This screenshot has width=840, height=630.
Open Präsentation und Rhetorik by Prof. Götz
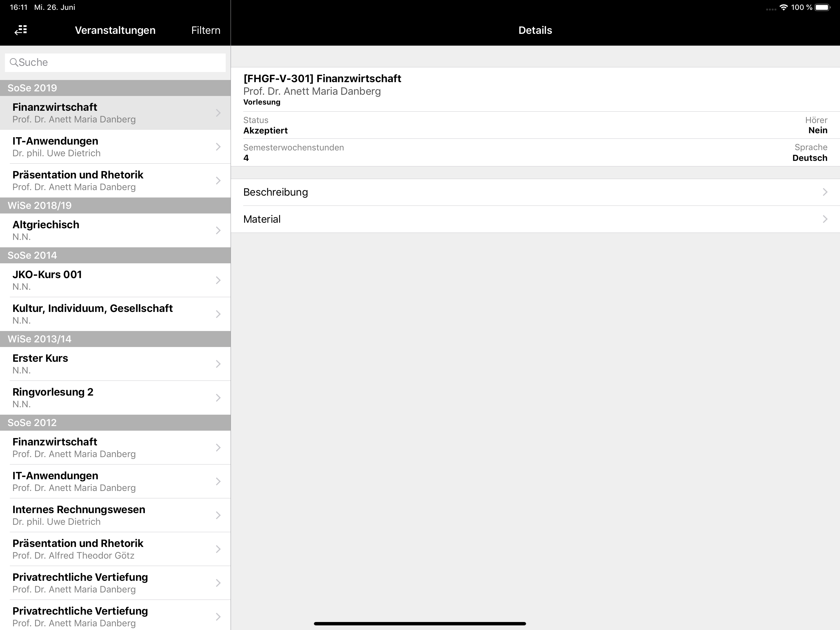[x=115, y=549]
